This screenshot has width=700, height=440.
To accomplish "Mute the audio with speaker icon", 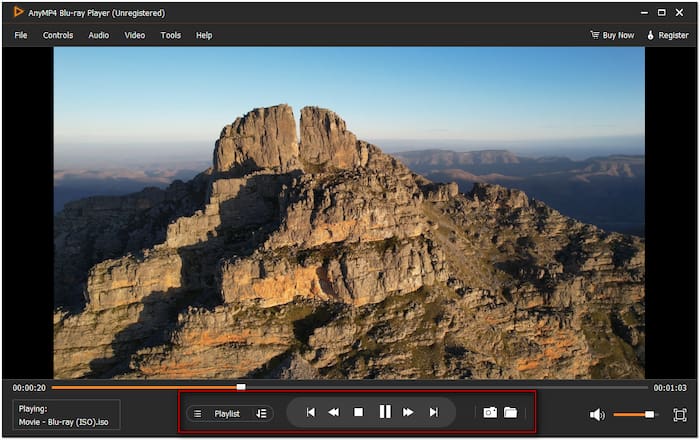I will tap(597, 414).
